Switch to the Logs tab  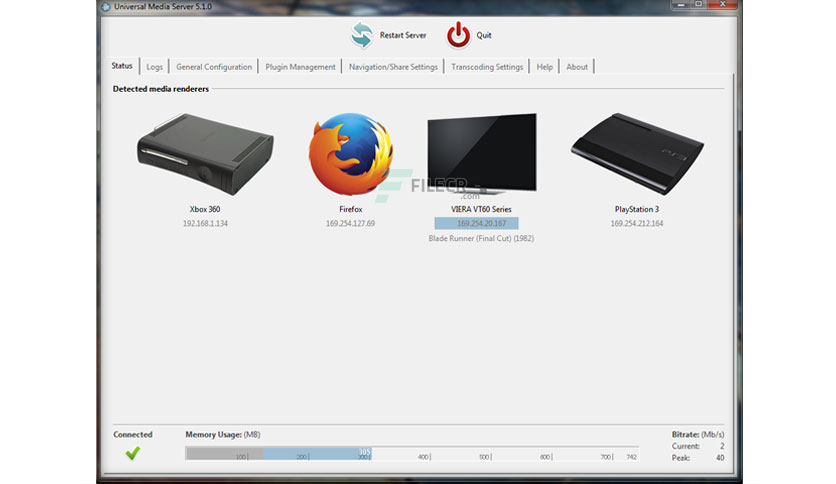(x=155, y=67)
